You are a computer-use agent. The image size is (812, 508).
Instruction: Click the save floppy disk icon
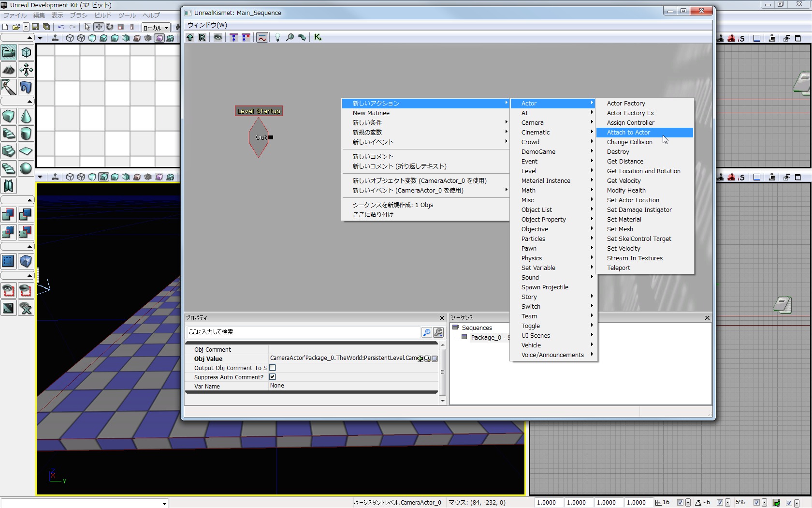click(35, 27)
